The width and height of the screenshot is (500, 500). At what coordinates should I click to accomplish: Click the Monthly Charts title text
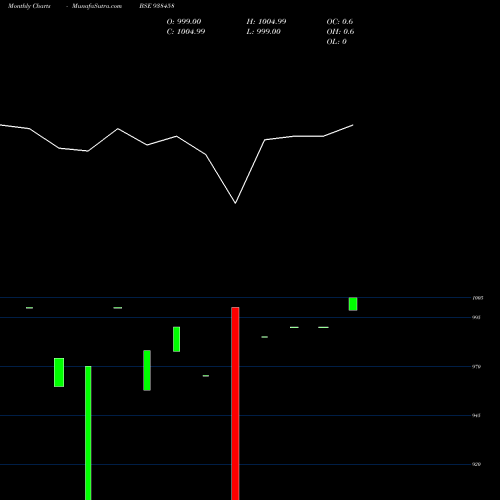coord(29,6)
